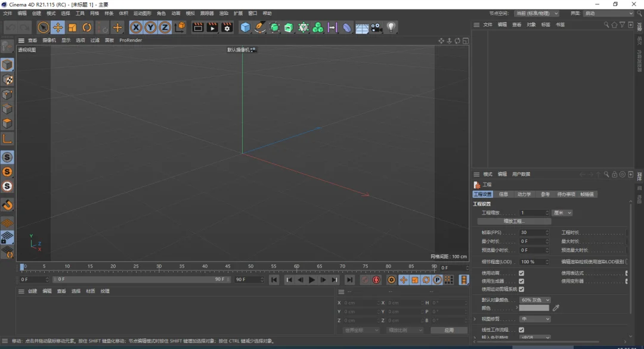The width and height of the screenshot is (644, 349).
Task: Render to Picture Viewer clapperboard-play icon
Action: click(x=212, y=27)
